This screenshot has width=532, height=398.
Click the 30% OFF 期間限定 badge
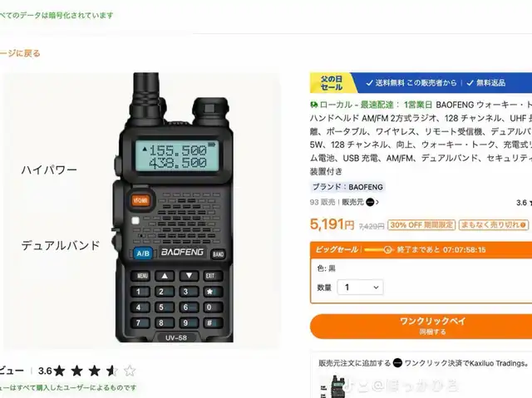(x=421, y=225)
